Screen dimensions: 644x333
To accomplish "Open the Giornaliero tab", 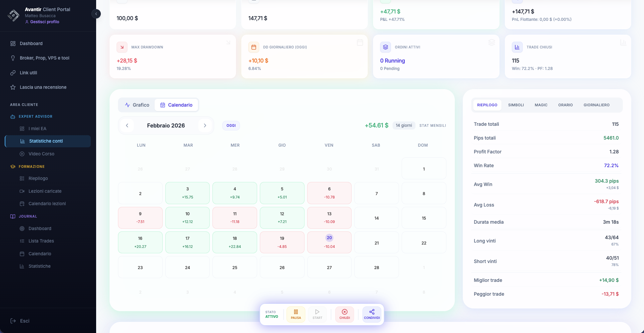I will pyautogui.click(x=596, y=105).
